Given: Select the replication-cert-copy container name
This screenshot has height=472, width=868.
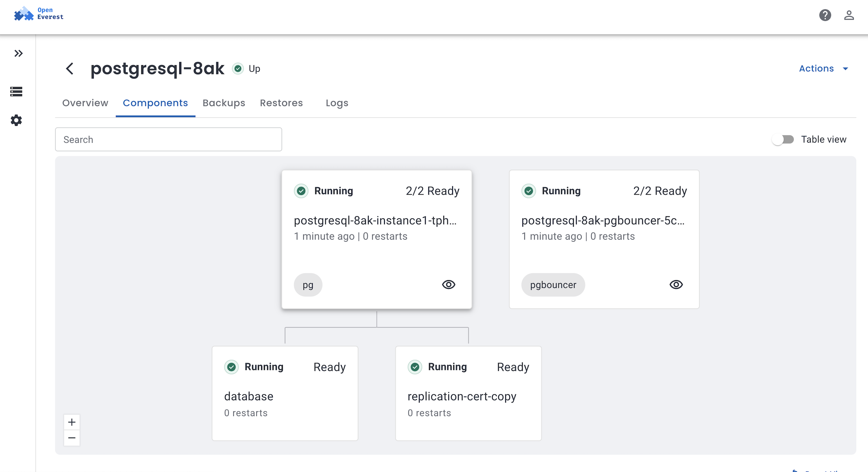Looking at the screenshot, I should [x=462, y=397].
